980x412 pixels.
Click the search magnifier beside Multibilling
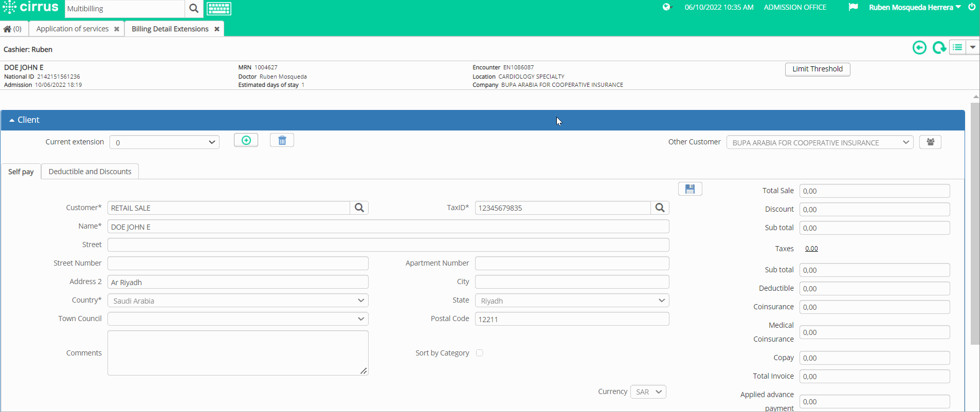[x=194, y=8]
